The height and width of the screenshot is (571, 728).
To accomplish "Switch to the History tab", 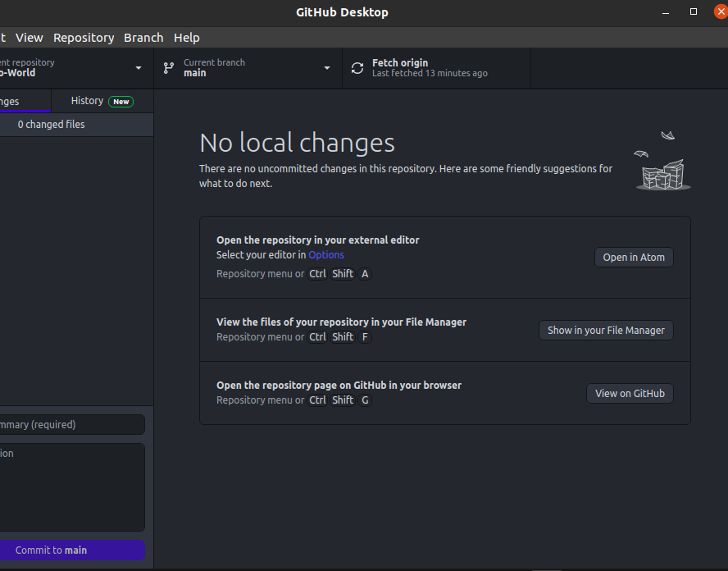I will [x=86, y=101].
